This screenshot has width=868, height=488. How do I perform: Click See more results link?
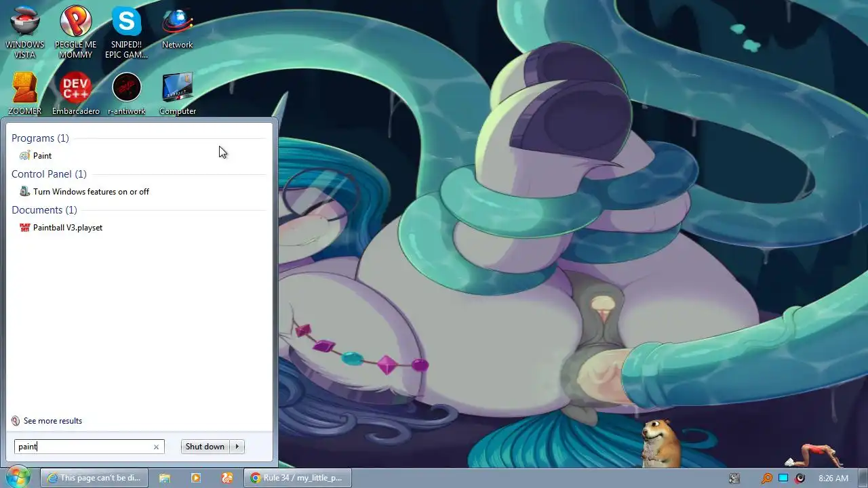(x=53, y=421)
